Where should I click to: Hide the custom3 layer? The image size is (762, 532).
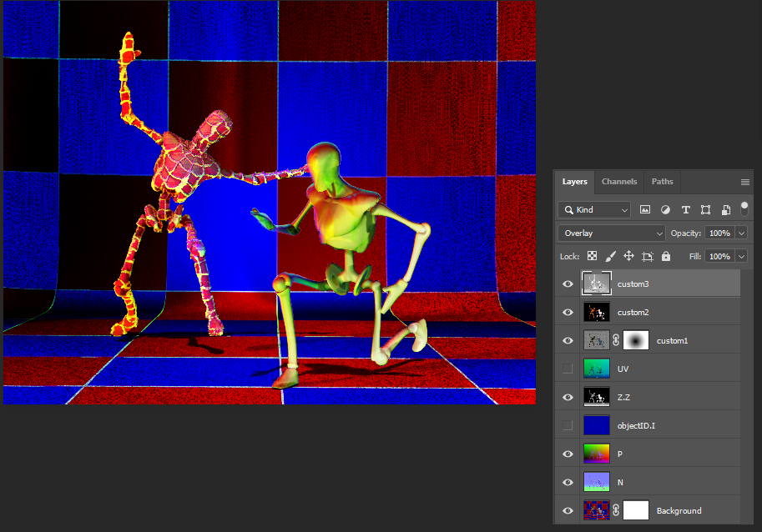click(568, 284)
